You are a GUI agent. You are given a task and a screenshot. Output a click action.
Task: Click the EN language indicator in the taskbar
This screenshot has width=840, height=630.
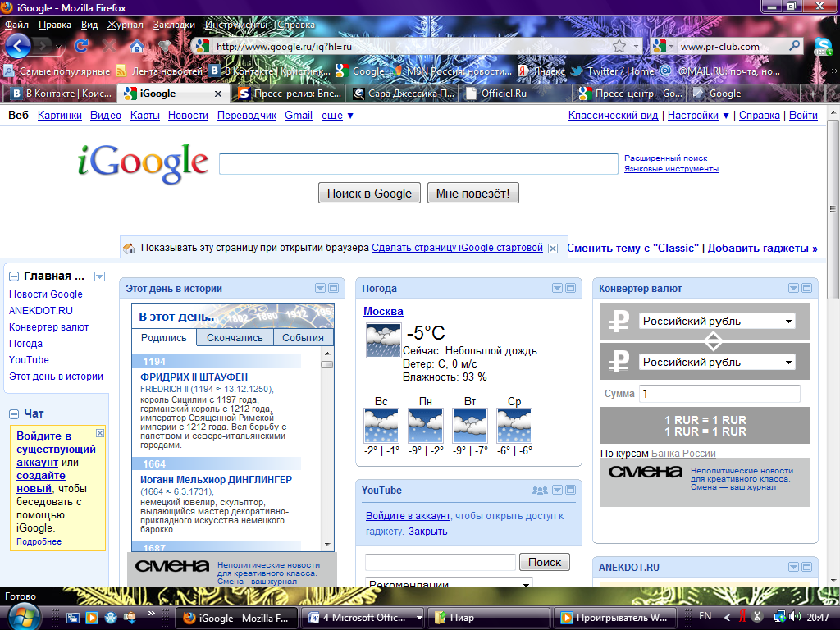point(705,617)
